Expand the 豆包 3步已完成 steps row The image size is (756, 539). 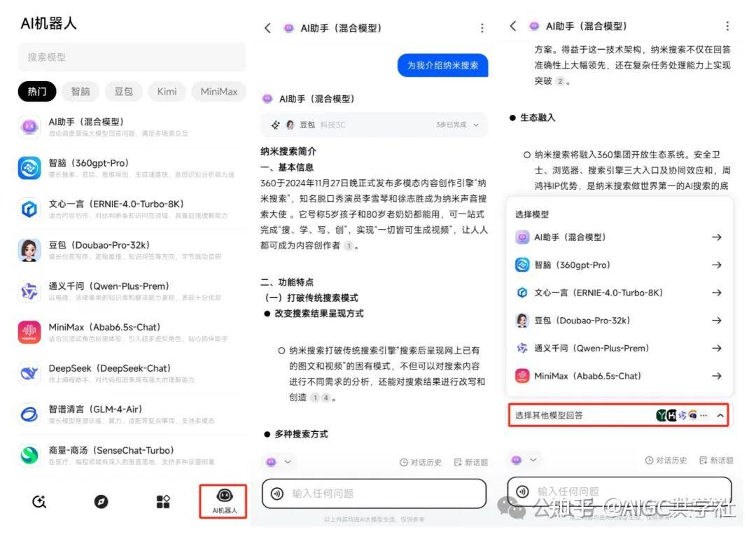tap(374, 125)
